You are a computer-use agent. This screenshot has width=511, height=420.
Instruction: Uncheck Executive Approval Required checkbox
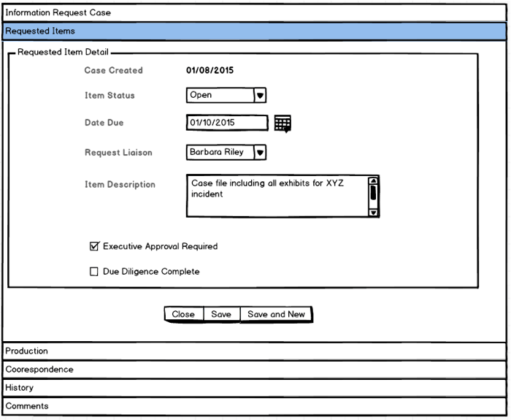point(93,246)
